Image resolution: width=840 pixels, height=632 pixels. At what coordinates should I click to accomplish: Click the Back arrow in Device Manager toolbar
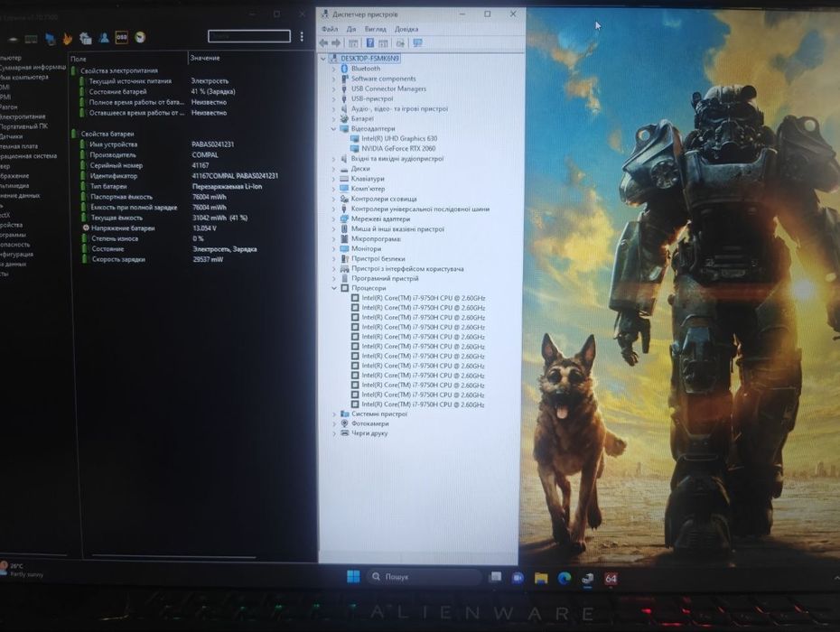point(323,42)
